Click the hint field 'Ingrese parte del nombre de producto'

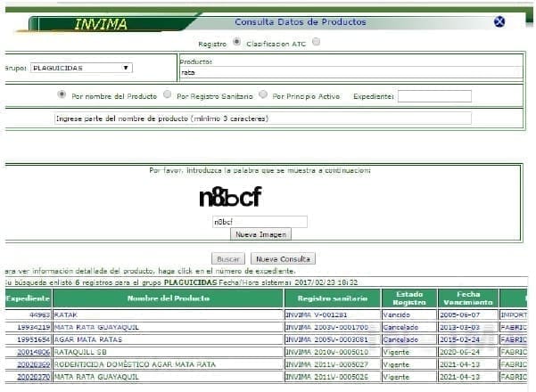pos(262,118)
